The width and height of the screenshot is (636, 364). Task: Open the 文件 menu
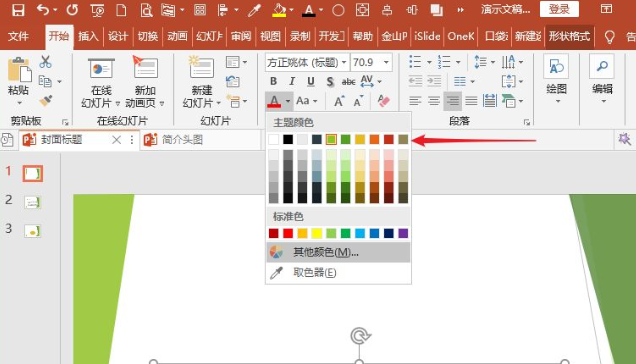[x=18, y=37]
